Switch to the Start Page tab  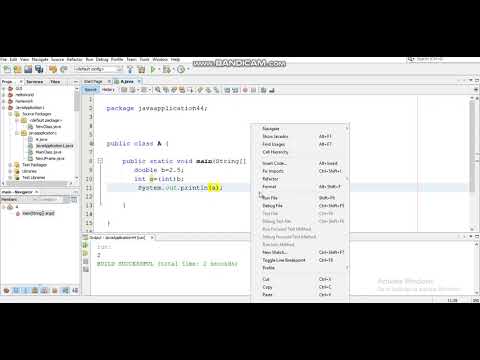pyautogui.click(x=93, y=82)
